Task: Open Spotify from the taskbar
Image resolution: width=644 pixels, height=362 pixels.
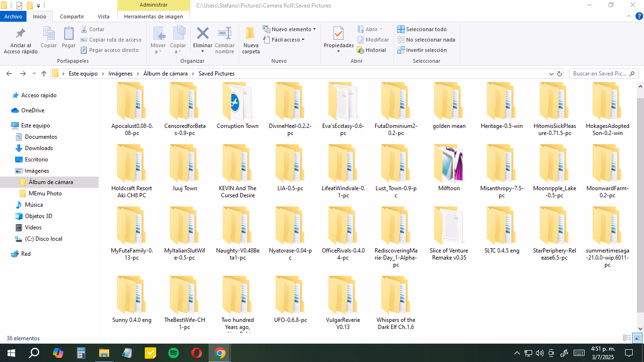Action: coord(174,353)
